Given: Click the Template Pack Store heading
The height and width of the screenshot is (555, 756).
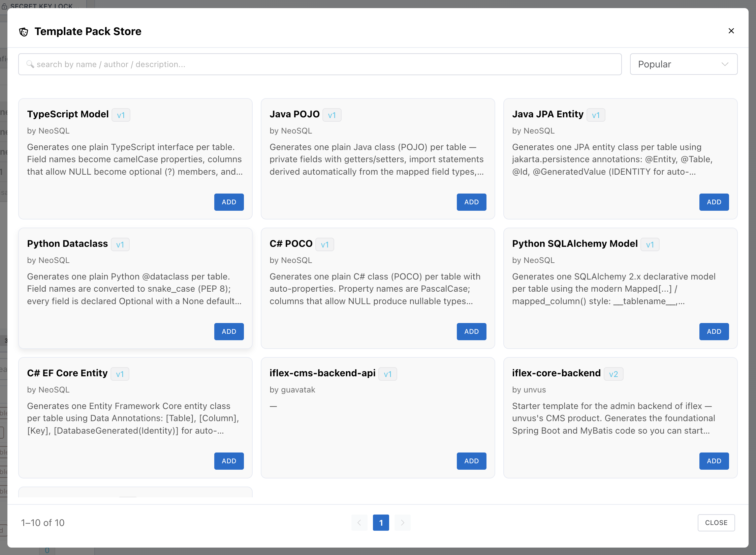Looking at the screenshot, I should click(88, 31).
